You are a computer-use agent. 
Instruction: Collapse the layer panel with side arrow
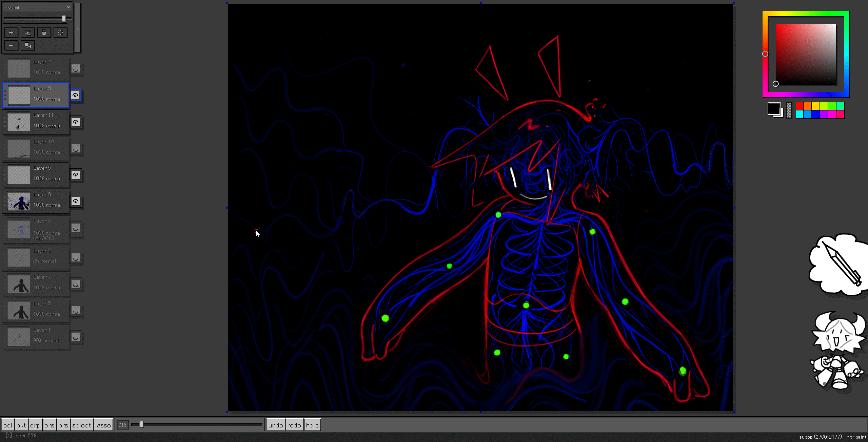point(78,28)
